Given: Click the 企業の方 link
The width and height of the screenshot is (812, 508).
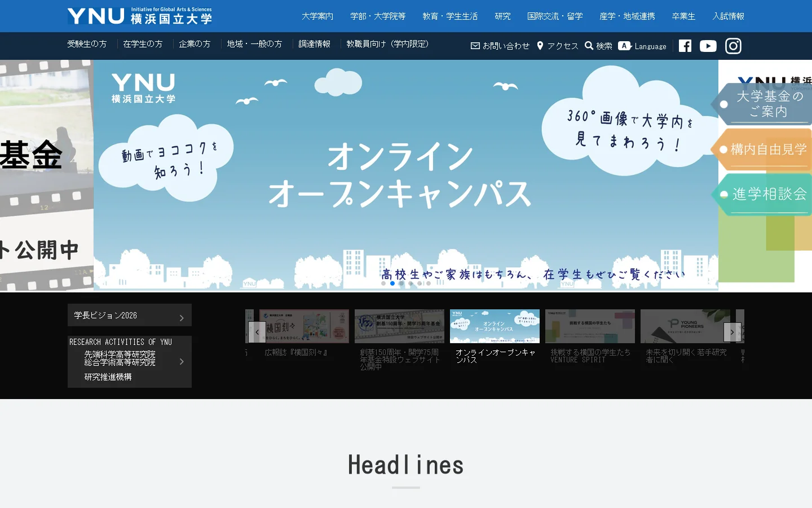Looking at the screenshot, I should click(195, 44).
